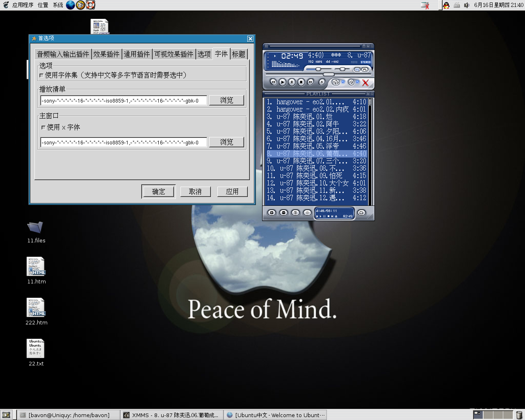
Task: Switch to 效果插件 tab
Action: (106, 54)
